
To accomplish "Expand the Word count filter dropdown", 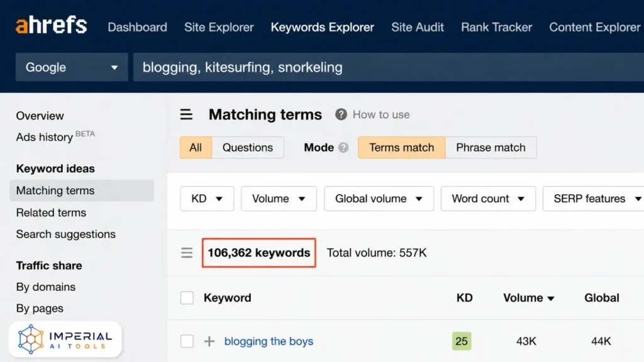I will click(x=488, y=199).
